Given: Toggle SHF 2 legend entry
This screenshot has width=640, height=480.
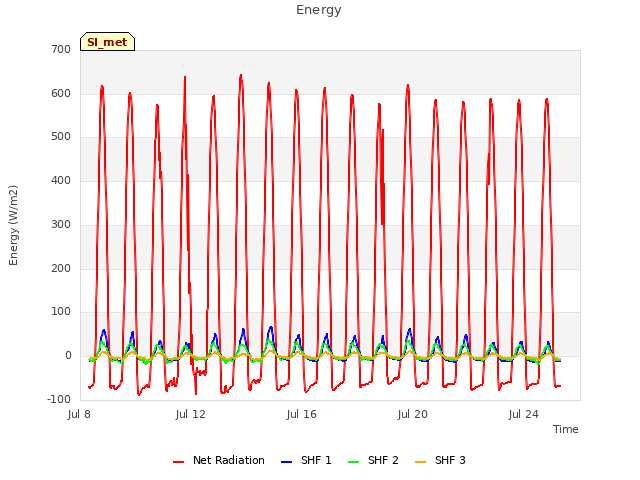Looking at the screenshot, I should point(373,460).
